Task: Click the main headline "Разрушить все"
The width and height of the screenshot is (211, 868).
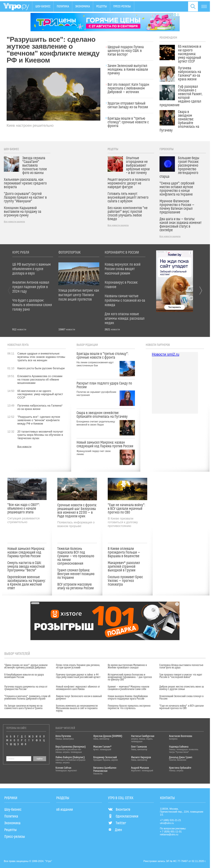Action: click(x=53, y=50)
